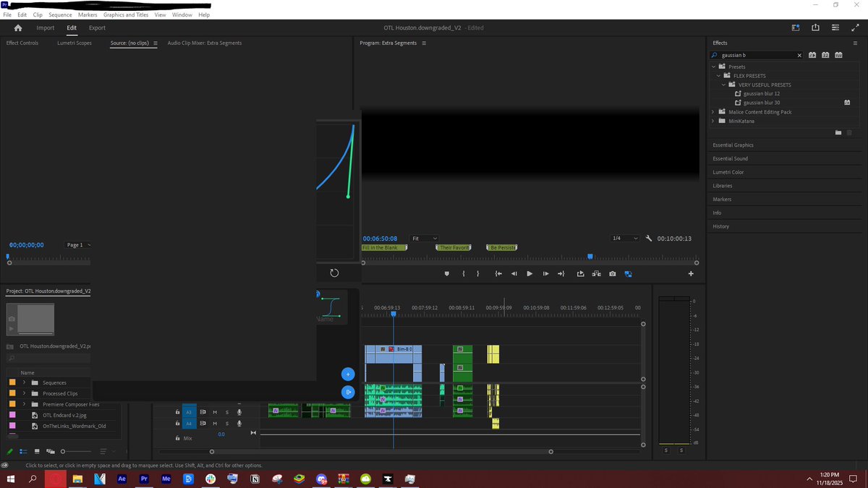Open the comparison view icon below the program monitor

tap(628, 274)
